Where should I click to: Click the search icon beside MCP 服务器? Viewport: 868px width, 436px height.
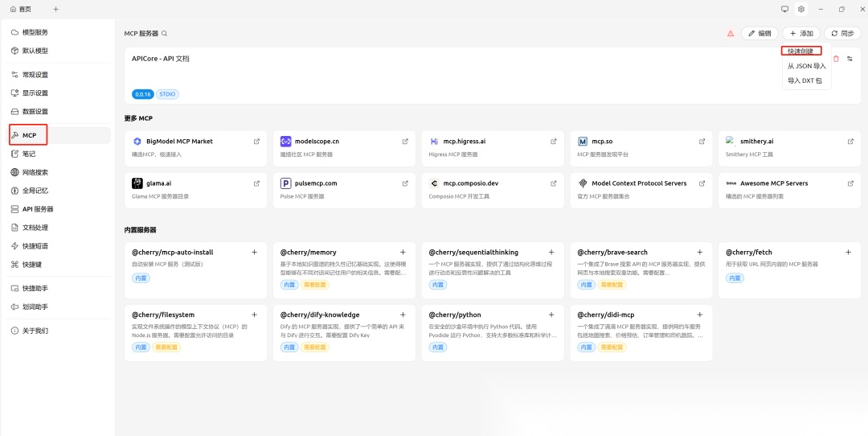pos(165,33)
